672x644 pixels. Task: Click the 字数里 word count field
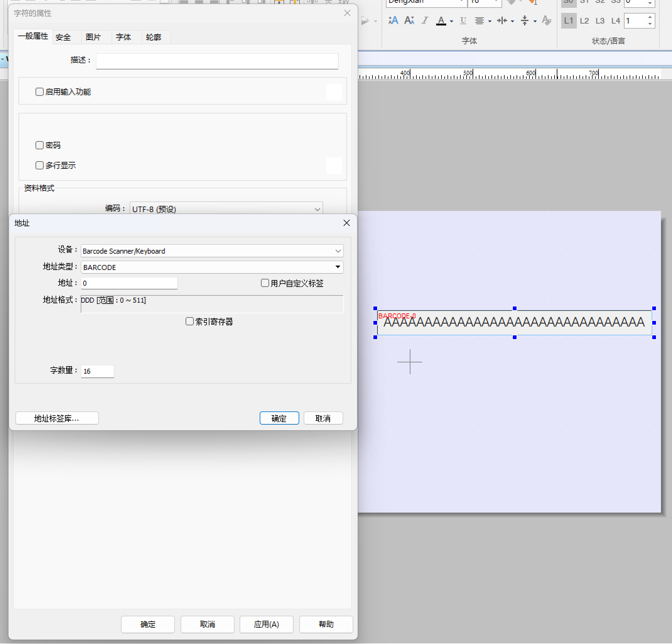click(97, 371)
